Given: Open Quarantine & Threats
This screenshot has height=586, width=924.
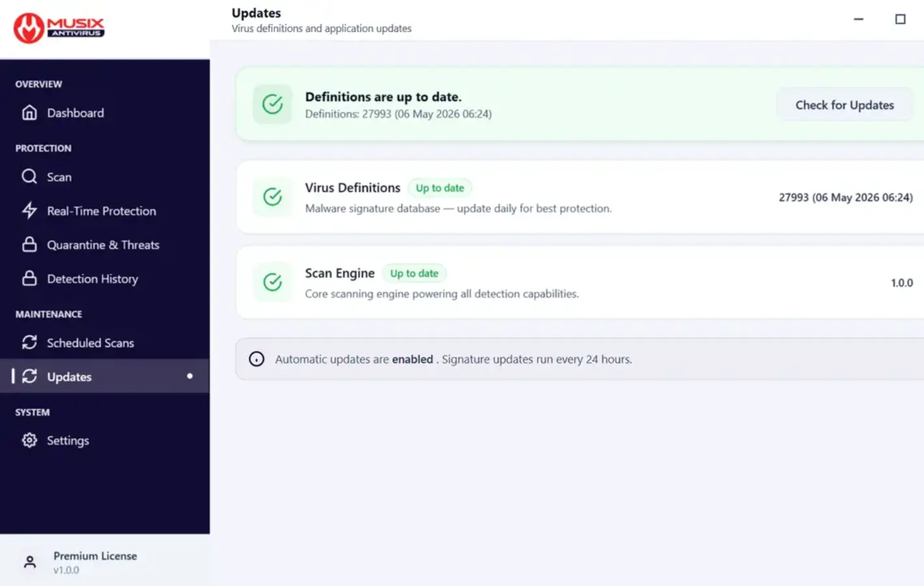Looking at the screenshot, I should pos(105,245).
